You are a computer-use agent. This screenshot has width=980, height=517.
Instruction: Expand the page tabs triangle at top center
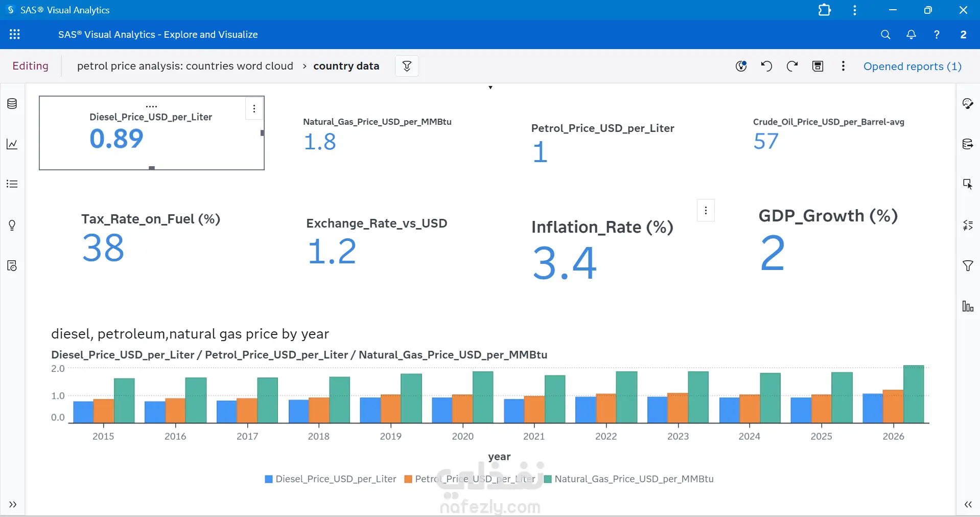(x=491, y=87)
